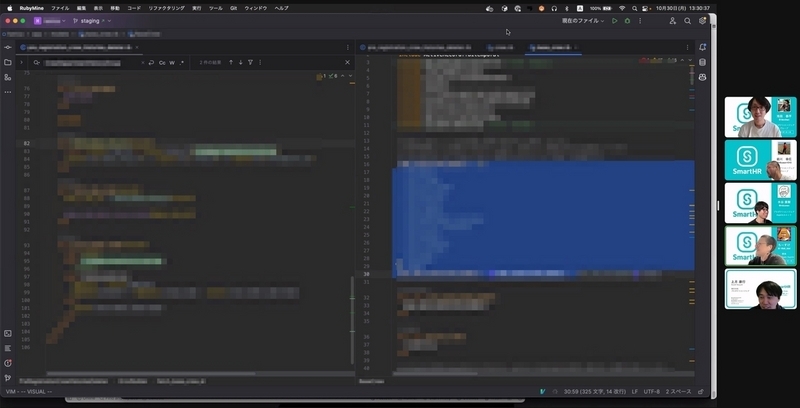800x408 pixels.
Task: Open the ウィンドウ menu
Action: (x=256, y=8)
